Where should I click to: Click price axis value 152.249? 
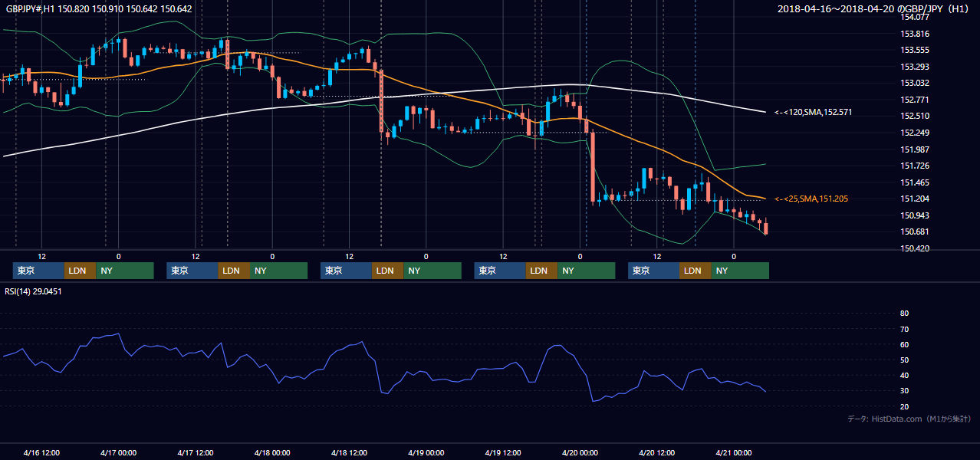pyautogui.click(x=916, y=133)
